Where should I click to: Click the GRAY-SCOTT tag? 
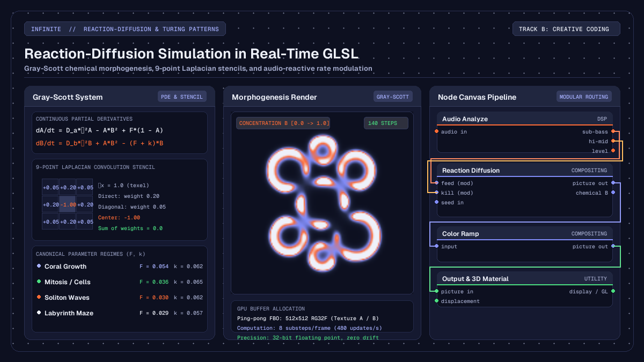click(x=393, y=97)
